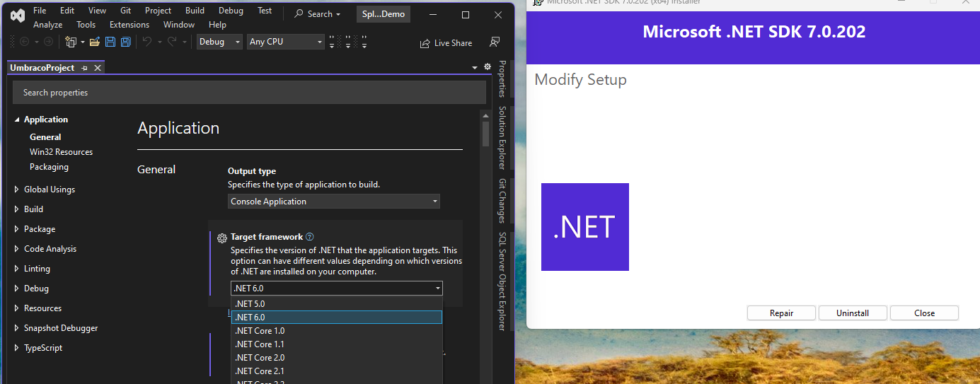Click Uninstall in .NET SDK installer
The image size is (980, 384).
[853, 313]
